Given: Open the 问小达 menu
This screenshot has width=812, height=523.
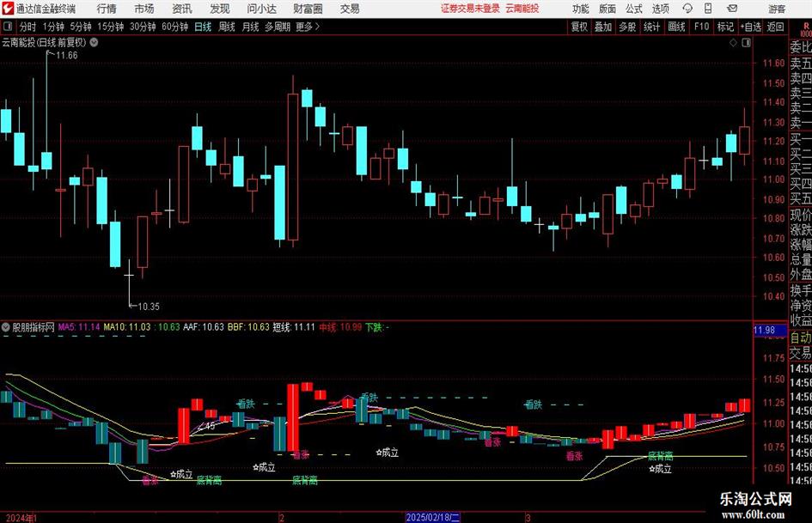Looking at the screenshot, I should [x=261, y=9].
